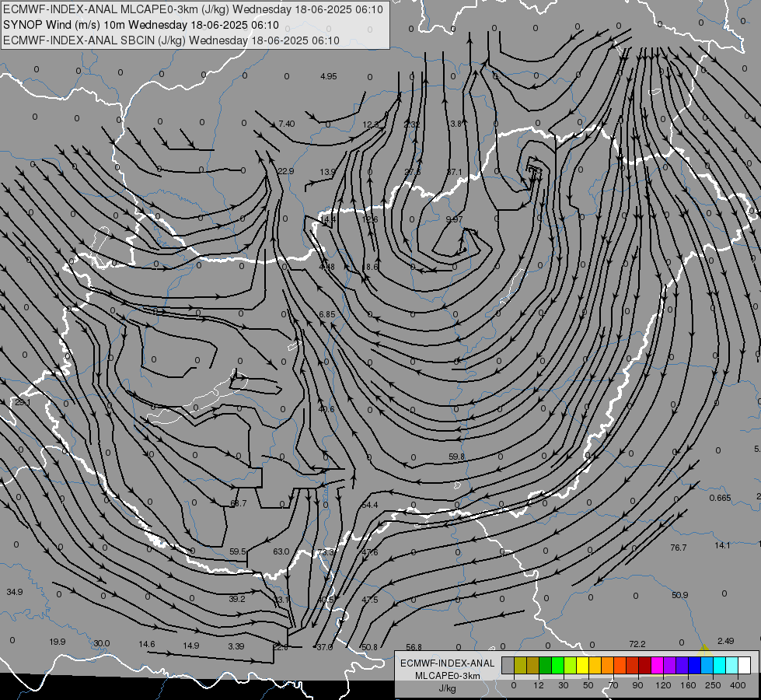This screenshot has height=700, width=761.
Task: Select the map value 7.40
Action: coord(286,124)
